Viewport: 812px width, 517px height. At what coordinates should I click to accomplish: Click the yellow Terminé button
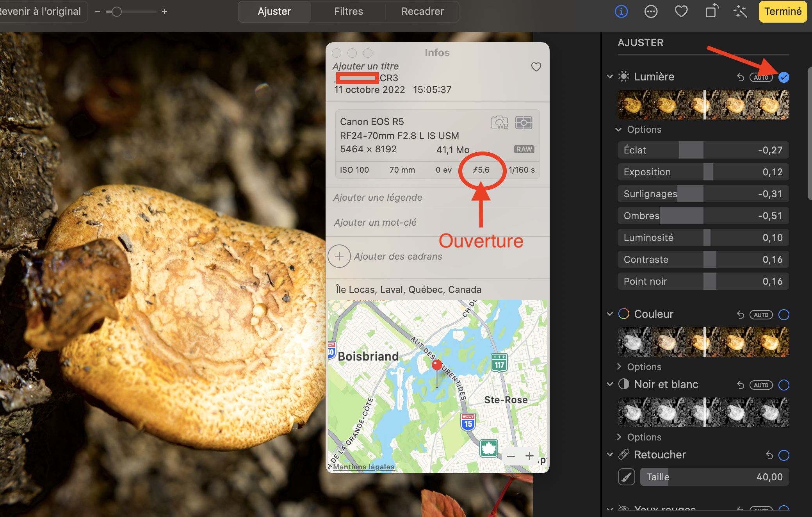pos(782,11)
